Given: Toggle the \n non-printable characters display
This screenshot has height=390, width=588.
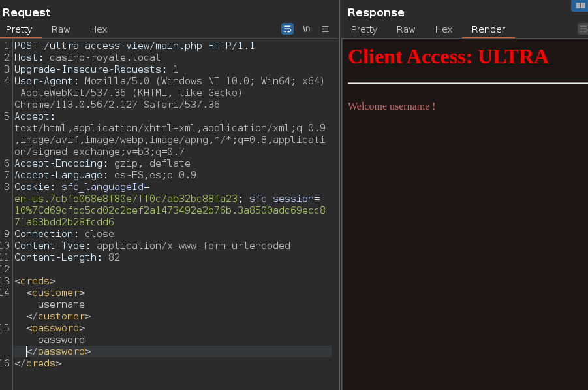Looking at the screenshot, I should coord(306,29).
